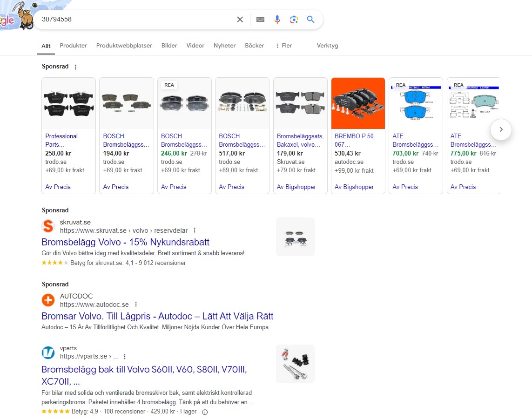Advance product carousel with right arrow
Viewport: 532px width, 420px height.
pyautogui.click(x=501, y=129)
